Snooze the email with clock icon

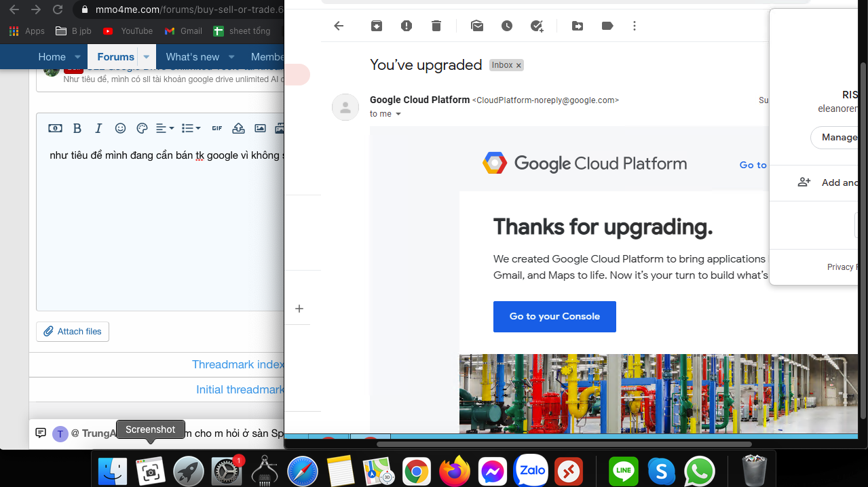click(507, 26)
